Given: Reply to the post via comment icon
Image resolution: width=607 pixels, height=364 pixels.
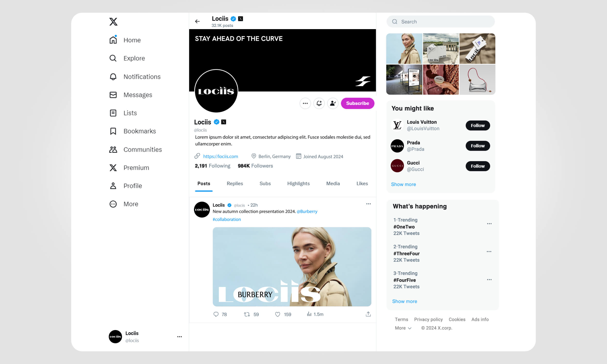Looking at the screenshot, I should [x=216, y=314].
